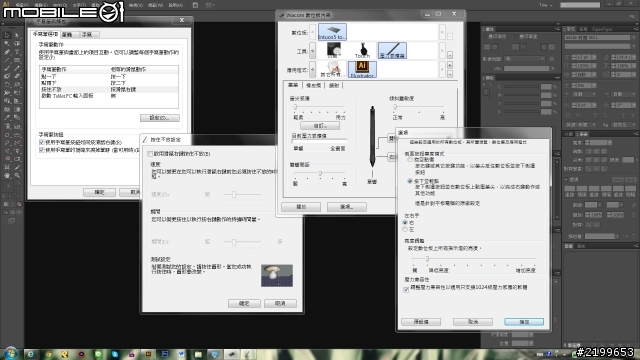Open image map dropdown in Attributes panel
This screenshot has width=640, height=360.
click(x=524, y=59)
